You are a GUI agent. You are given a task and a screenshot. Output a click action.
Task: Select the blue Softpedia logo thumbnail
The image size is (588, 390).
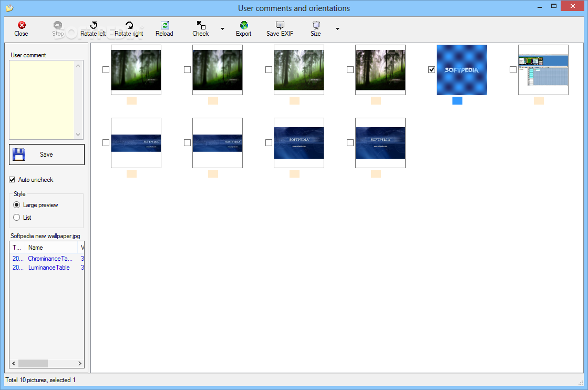click(x=462, y=70)
